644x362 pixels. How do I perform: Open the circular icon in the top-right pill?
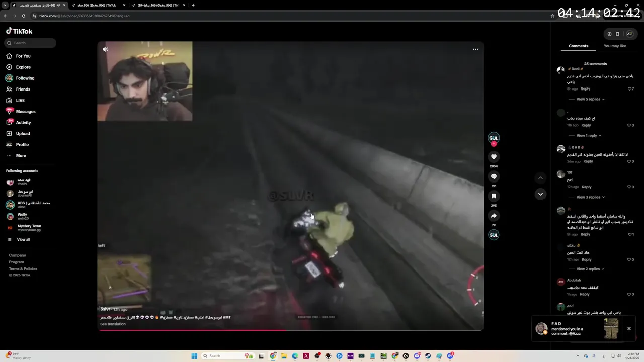coord(609,34)
